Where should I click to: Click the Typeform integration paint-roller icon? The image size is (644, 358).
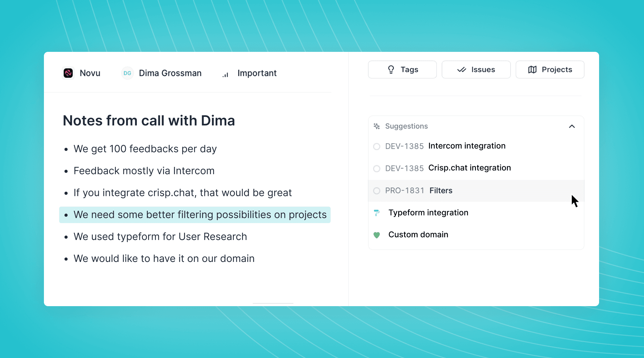(377, 213)
